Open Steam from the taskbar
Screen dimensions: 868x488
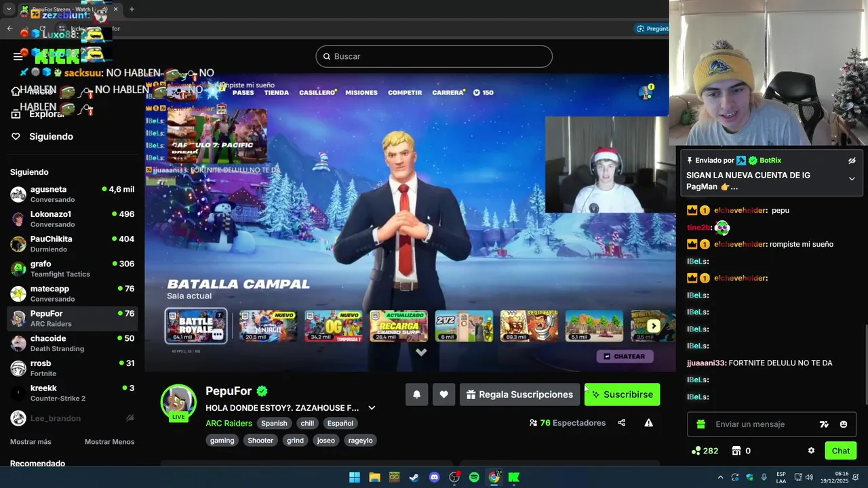pos(414,477)
